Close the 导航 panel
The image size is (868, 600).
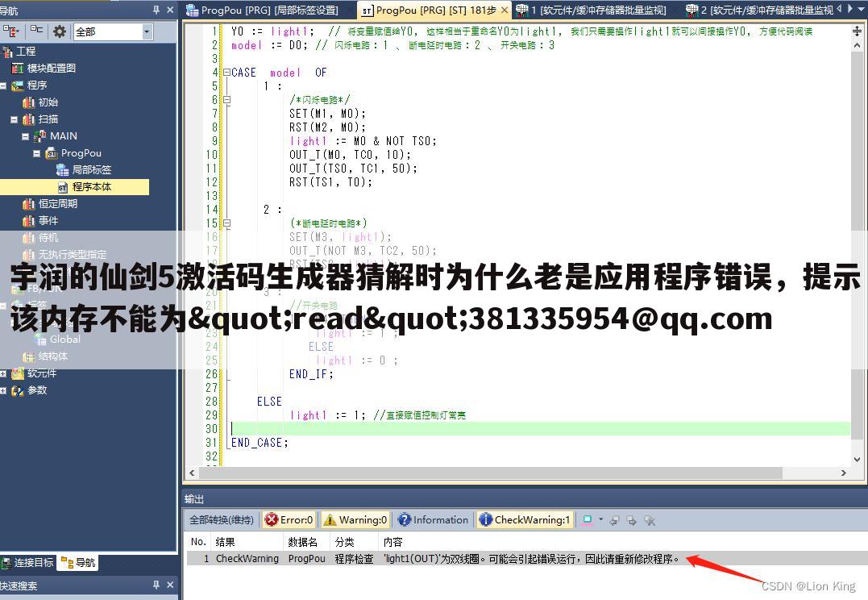(x=170, y=10)
